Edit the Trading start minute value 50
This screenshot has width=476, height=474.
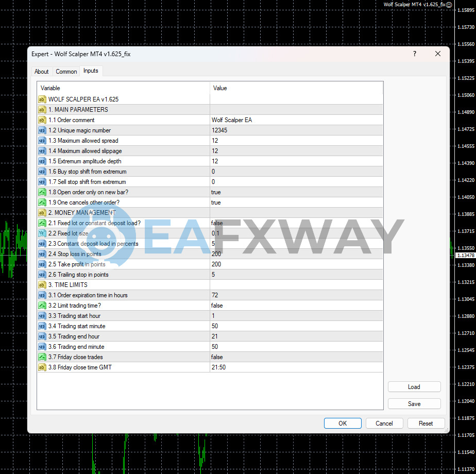[296, 326]
